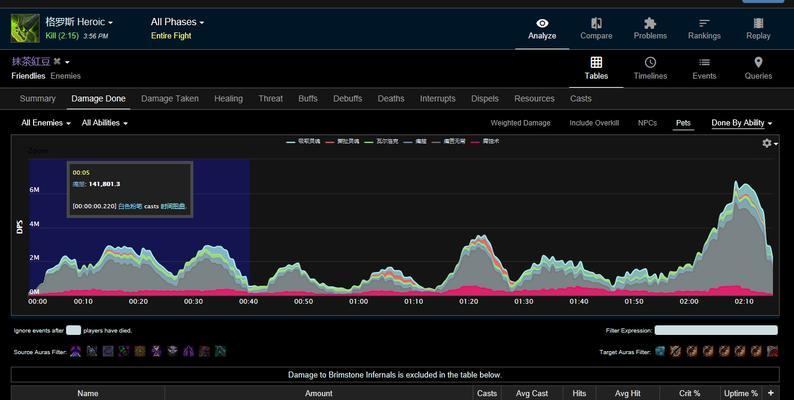
Task: Sort by the Hits column header
Action: click(x=579, y=393)
